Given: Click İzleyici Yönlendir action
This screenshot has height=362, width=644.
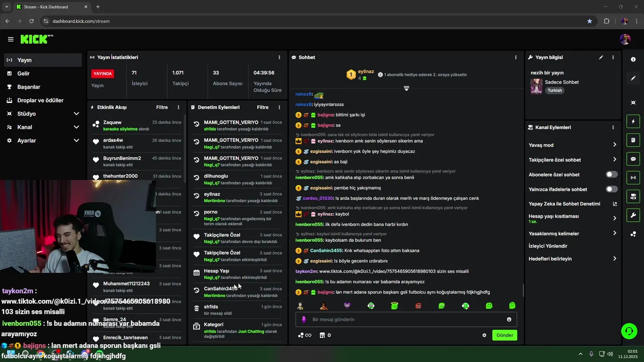Looking at the screenshot, I should click(x=548, y=246).
